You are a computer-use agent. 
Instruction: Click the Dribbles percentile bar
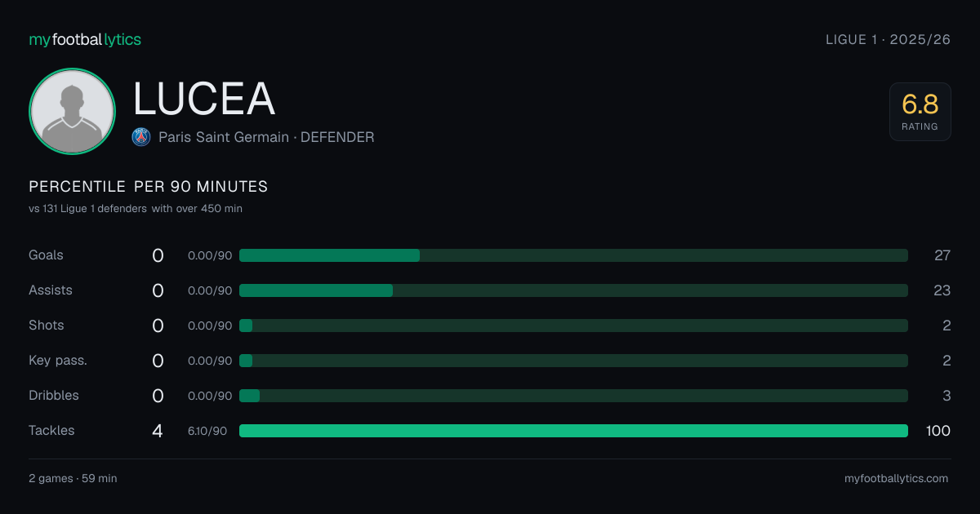(x=573, y=396)
